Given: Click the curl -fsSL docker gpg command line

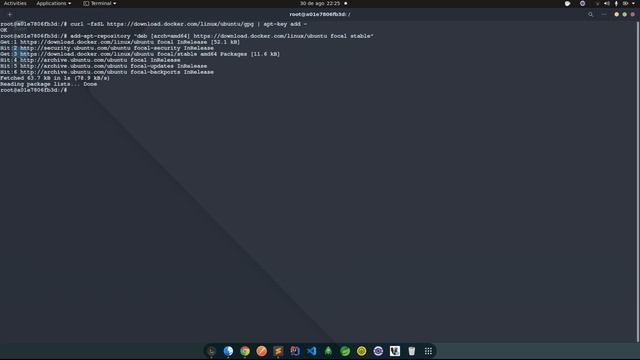Looking at the screenshot, I should pos(154,24).
